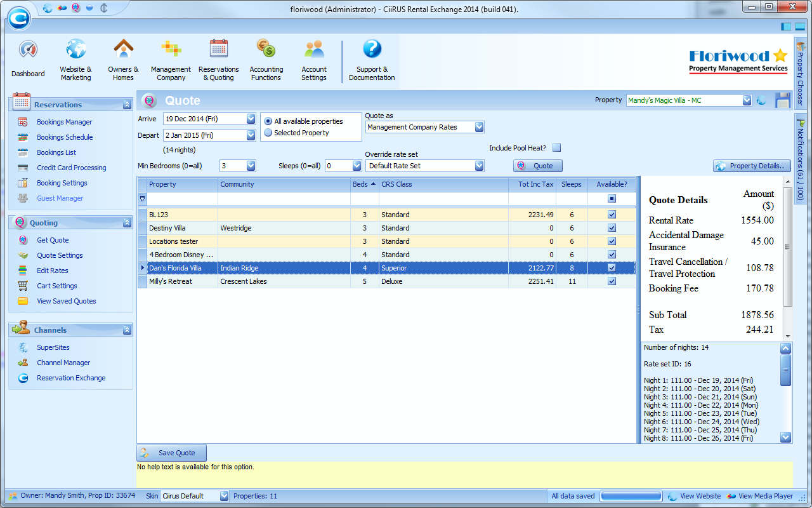Viewport: 812px width, 508px height.
Task: Toggle the Available filter row checkbox
Action: (612, 199)
